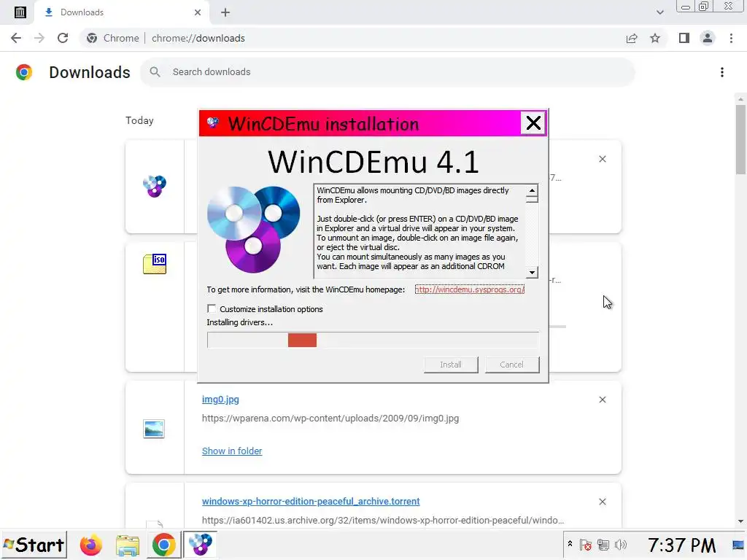
Task: Open the network tray icon
Action: [x=603, y=545]
